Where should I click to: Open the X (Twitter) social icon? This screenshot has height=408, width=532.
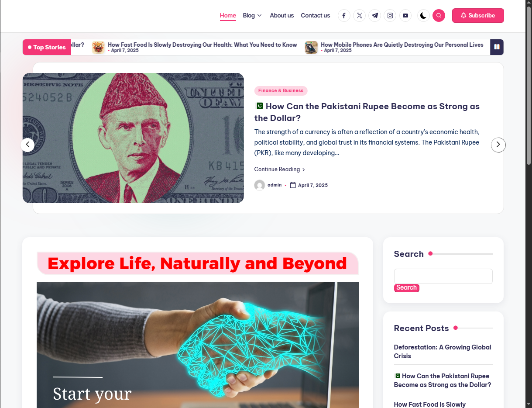tap(359, 16)
